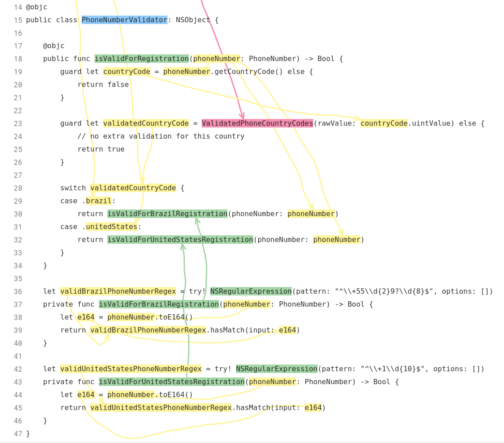Select isValidForRegistration in the function declaration
The image size is (504, 443).
pyautogui.click(x=142, y=58)
